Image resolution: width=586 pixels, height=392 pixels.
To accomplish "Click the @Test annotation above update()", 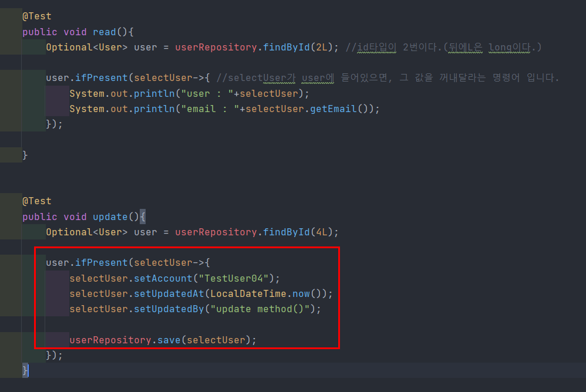I will click(x=36, y=201).
